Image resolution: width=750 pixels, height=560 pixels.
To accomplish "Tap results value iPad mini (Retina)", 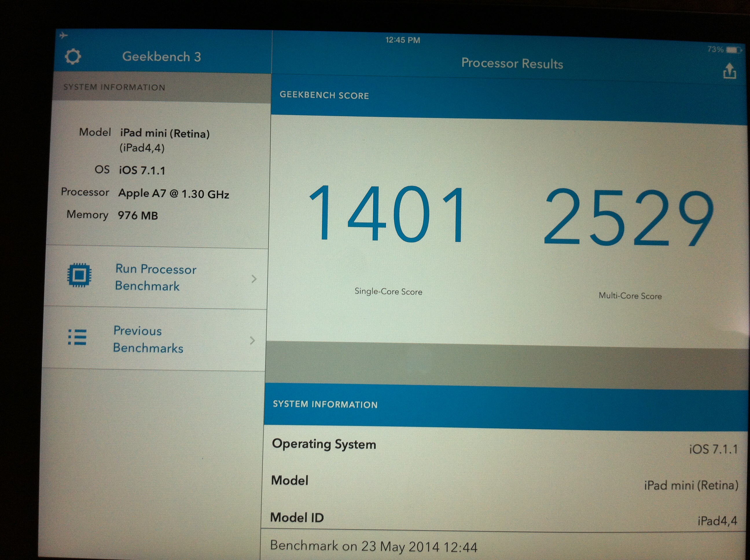I will point(691,485).
